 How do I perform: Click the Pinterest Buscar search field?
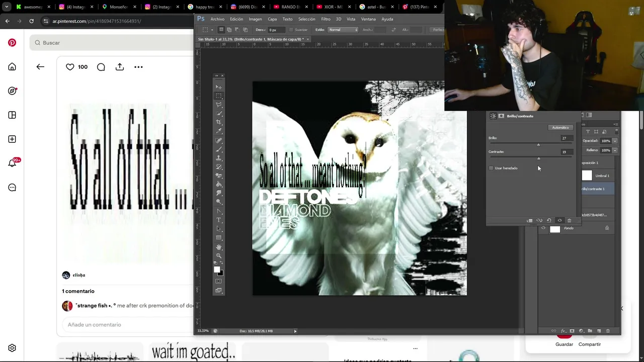coord(111,43)
